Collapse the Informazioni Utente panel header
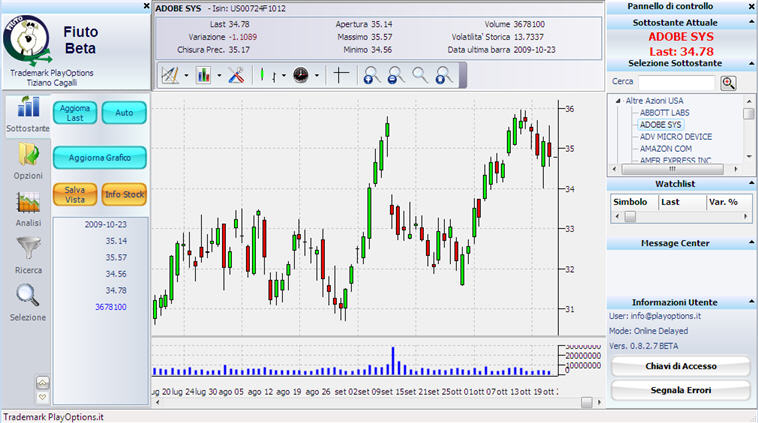This screenshot has height=423, width=758. point(751,302)
